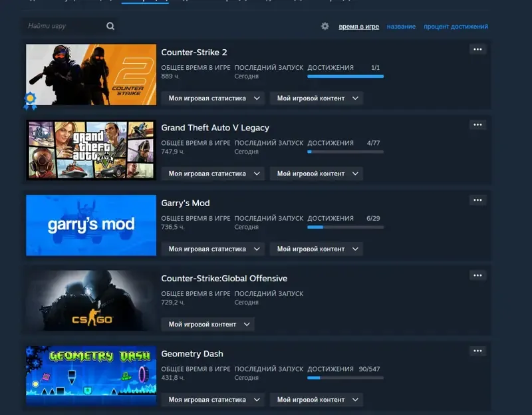Click the Geometry Dash achievements progress bar
Screen dimensions: 532x415
pos(345,378)
